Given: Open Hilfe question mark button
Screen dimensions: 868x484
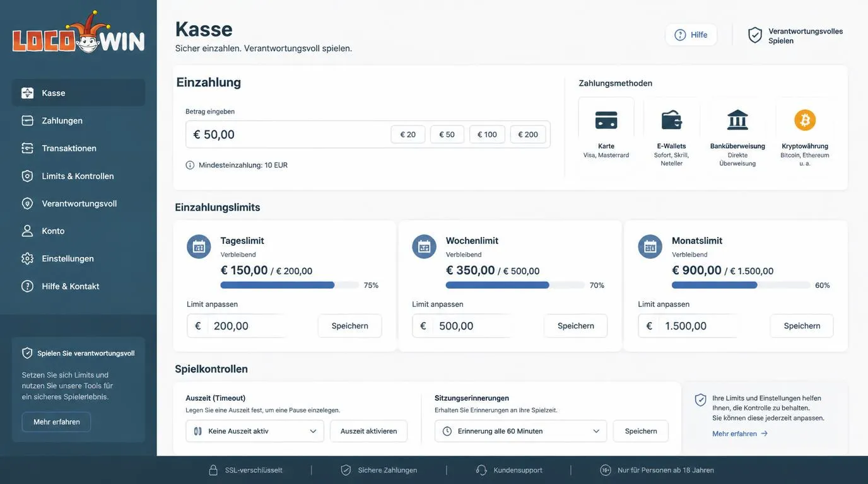Looking at the screenshot, I should click(691, 35).
